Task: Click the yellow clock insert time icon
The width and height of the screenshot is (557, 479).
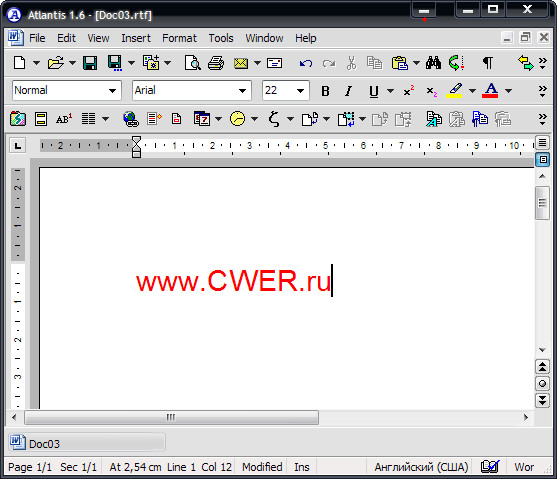Action: tap(237, 119)
